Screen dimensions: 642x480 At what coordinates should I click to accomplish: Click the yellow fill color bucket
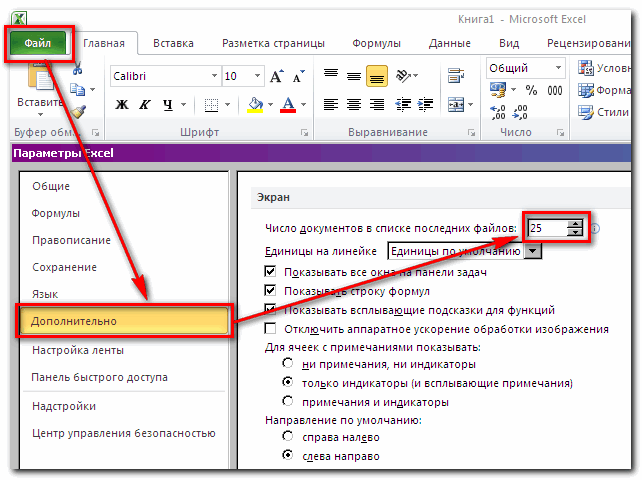pyautogui.click(x=255, y=105)
